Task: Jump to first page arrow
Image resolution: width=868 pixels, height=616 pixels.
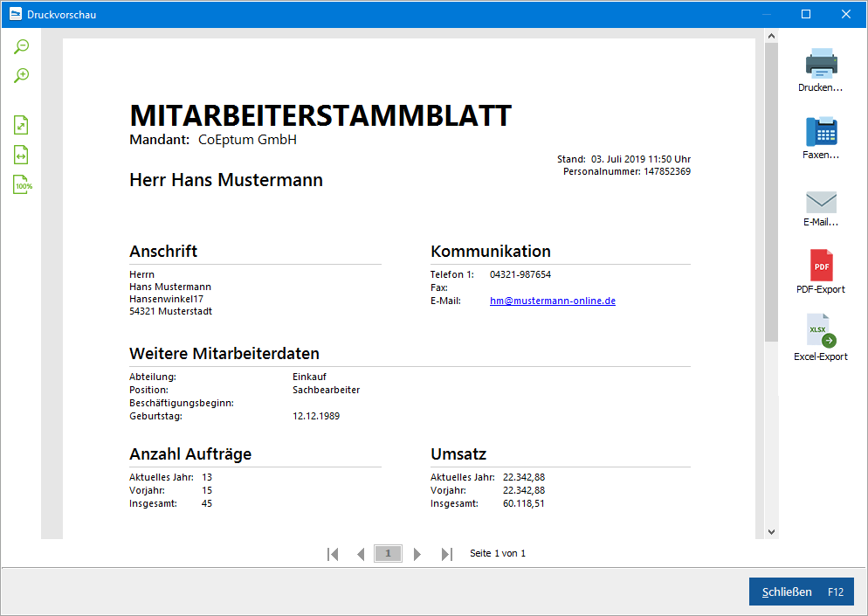Action: [x=333, y=554]
